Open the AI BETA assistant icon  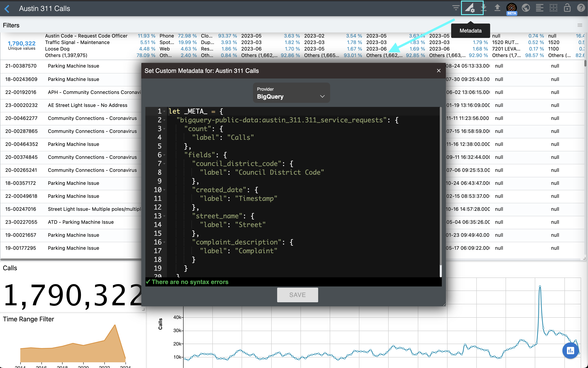(511, 9)
